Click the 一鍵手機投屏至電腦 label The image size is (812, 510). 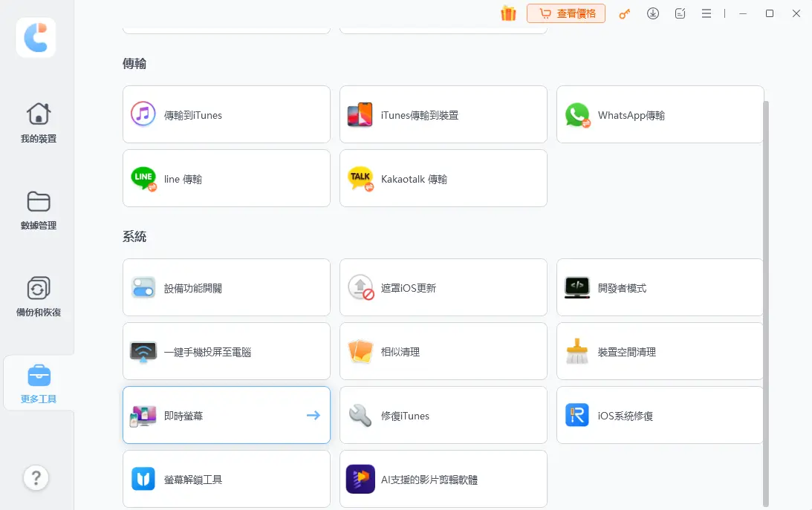click(x=207, y=353)
